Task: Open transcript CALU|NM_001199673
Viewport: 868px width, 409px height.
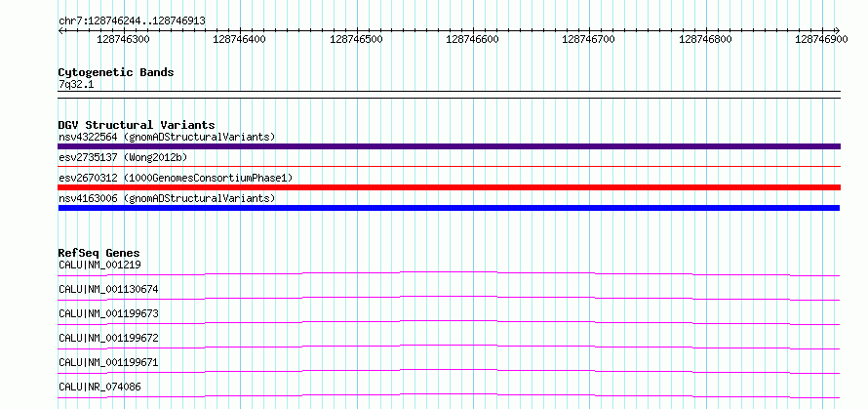Action: point(108,313)
